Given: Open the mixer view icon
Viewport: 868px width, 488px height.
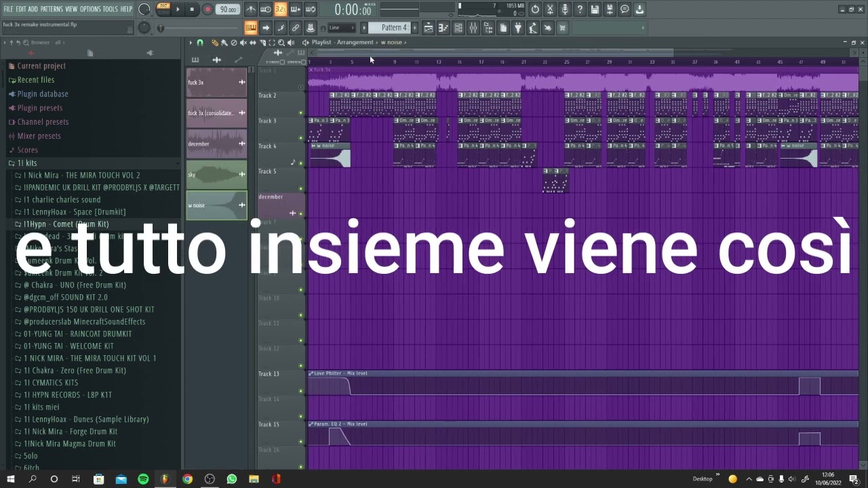Looking at the screenshot, I should tap(473, 28).
